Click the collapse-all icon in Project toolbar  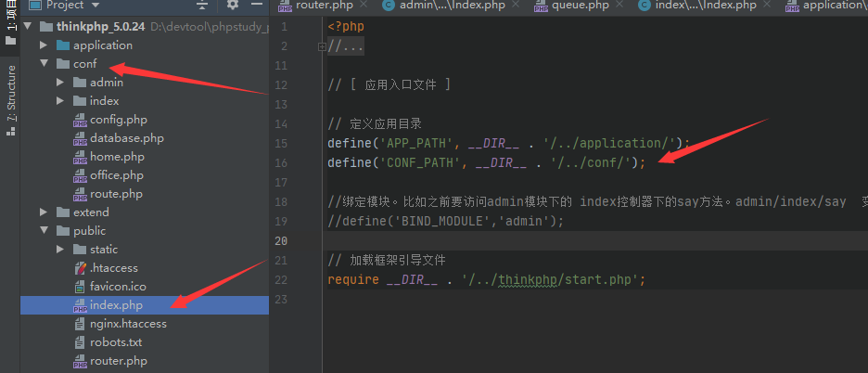tap(202, 5)
